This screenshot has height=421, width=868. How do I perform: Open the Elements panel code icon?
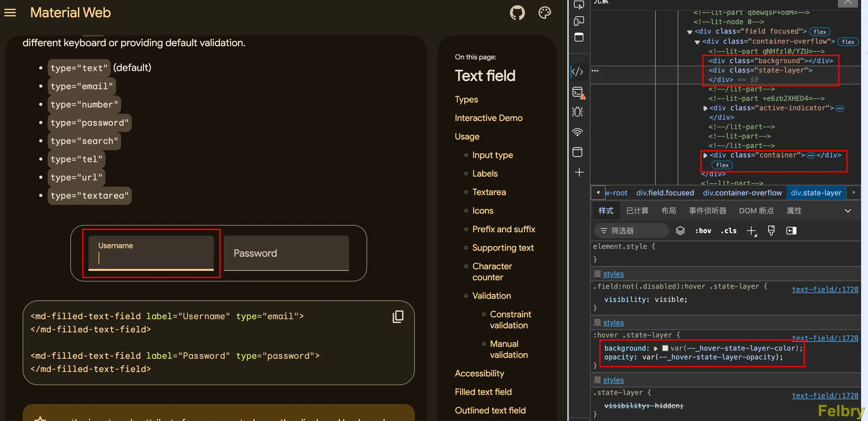point(577,72)
